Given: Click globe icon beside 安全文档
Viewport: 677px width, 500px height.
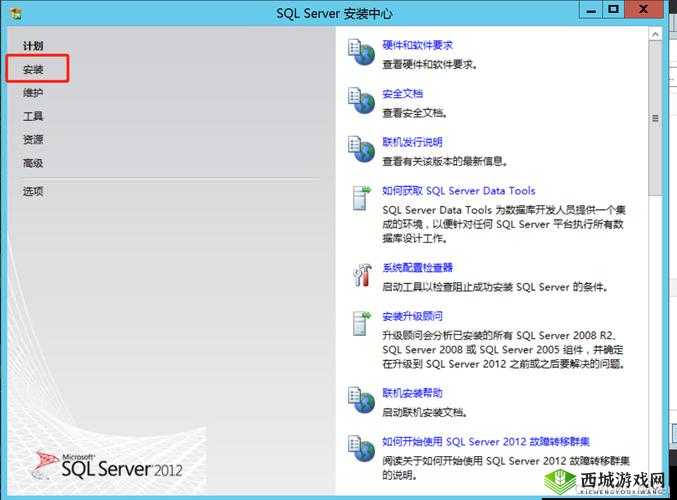Looking at the screenshot, I should click(360, 101).
